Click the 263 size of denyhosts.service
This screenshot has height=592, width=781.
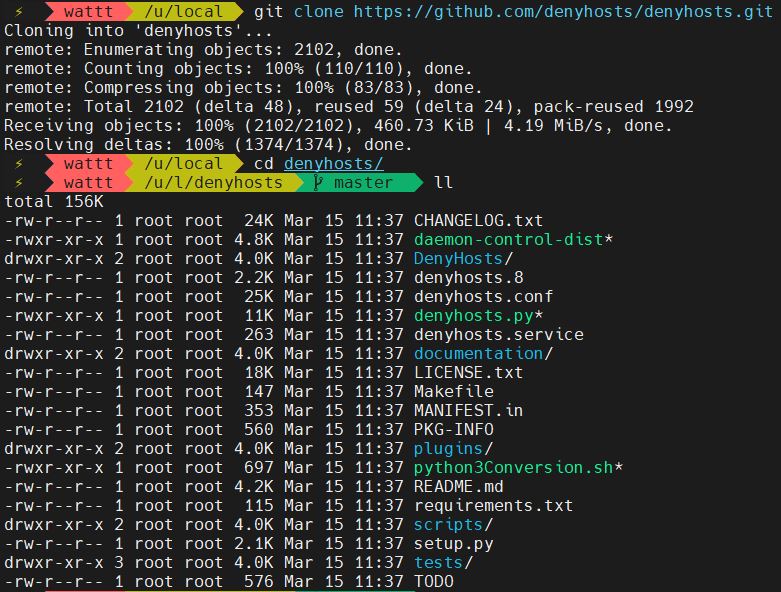point(259,335)
